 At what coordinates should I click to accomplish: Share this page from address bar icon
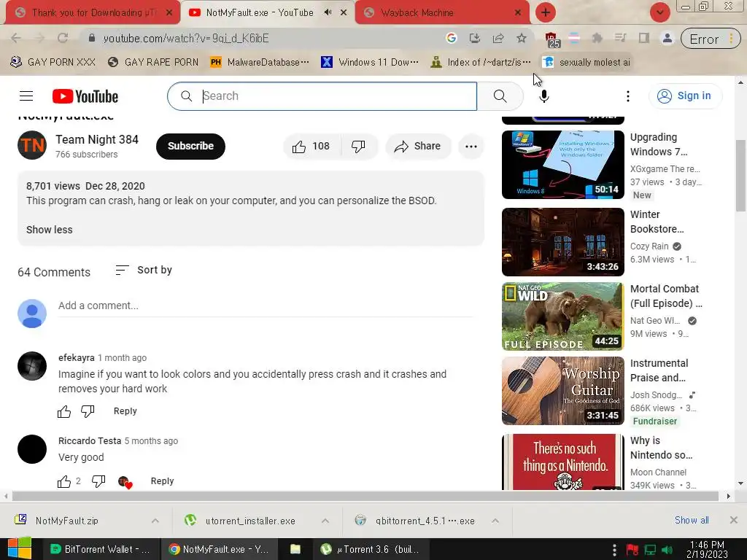pyautogui.click(x=498, y=38)
